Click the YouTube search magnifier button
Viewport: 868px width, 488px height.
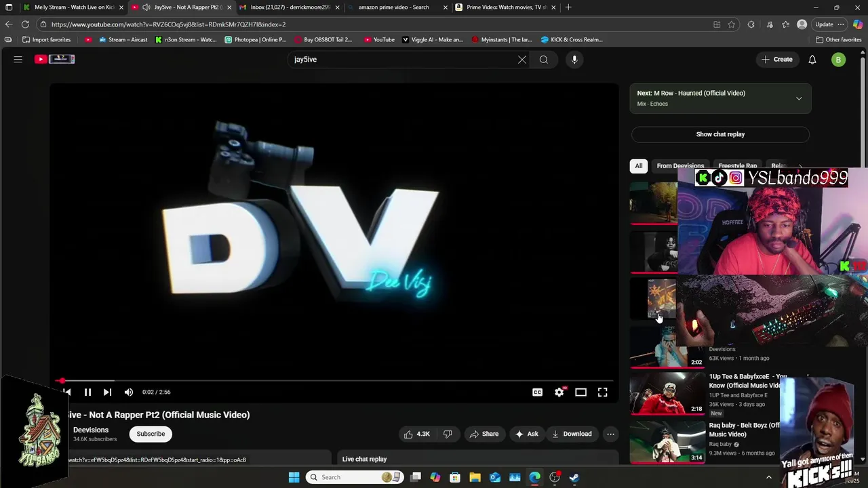pos(544,60)
